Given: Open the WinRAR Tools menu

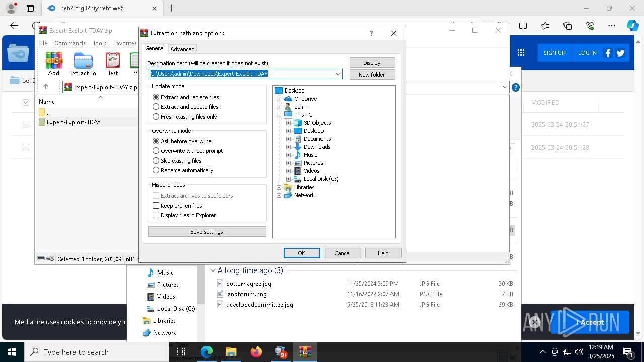Looking at the screenshot, I should click(x=99, y=43).
